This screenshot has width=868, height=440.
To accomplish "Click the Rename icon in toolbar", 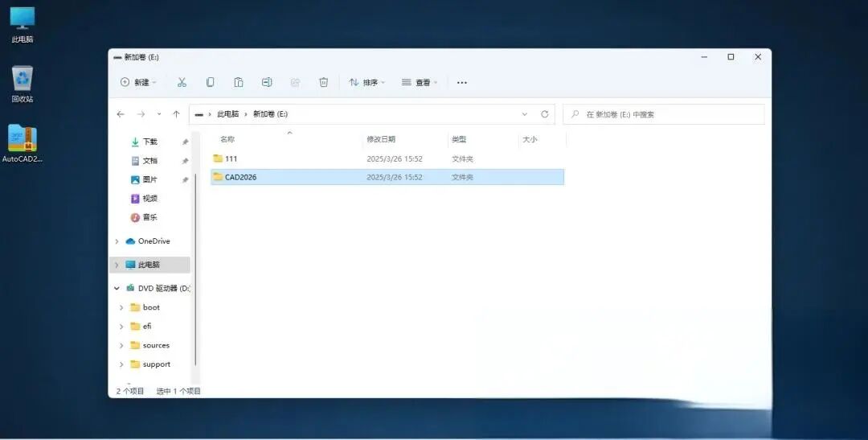I will (x=267, y=83).
